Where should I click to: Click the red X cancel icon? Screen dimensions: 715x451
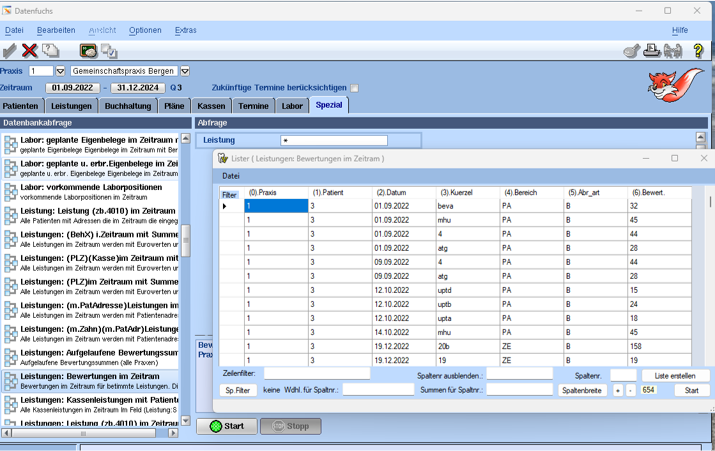pyautogui.click(x=30, y=50)
